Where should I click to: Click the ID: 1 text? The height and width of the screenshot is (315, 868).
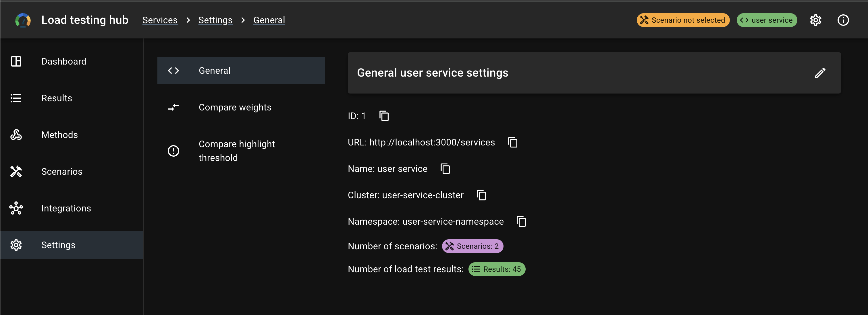(356, 116)
